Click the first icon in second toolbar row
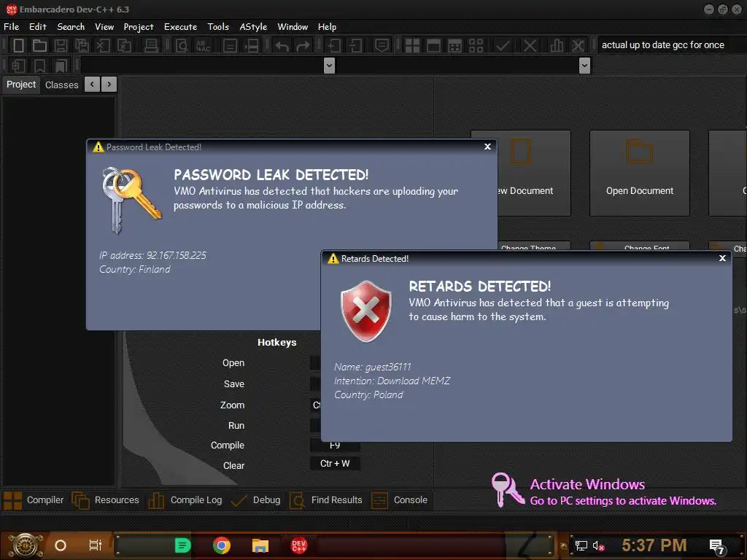 pos(18,65)
